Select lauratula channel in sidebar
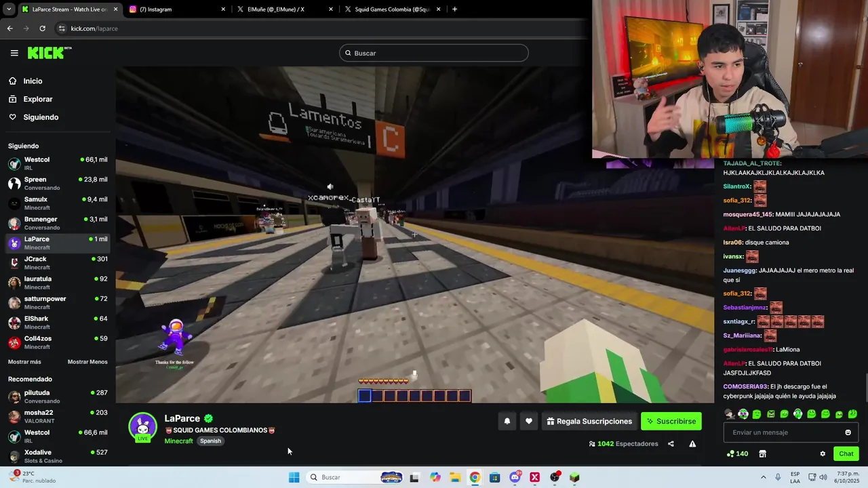 tap(58, 282)
